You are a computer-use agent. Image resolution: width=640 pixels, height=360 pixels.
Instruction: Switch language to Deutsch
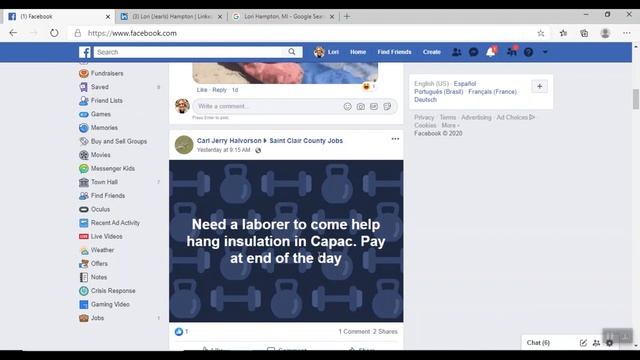(425, 100)
